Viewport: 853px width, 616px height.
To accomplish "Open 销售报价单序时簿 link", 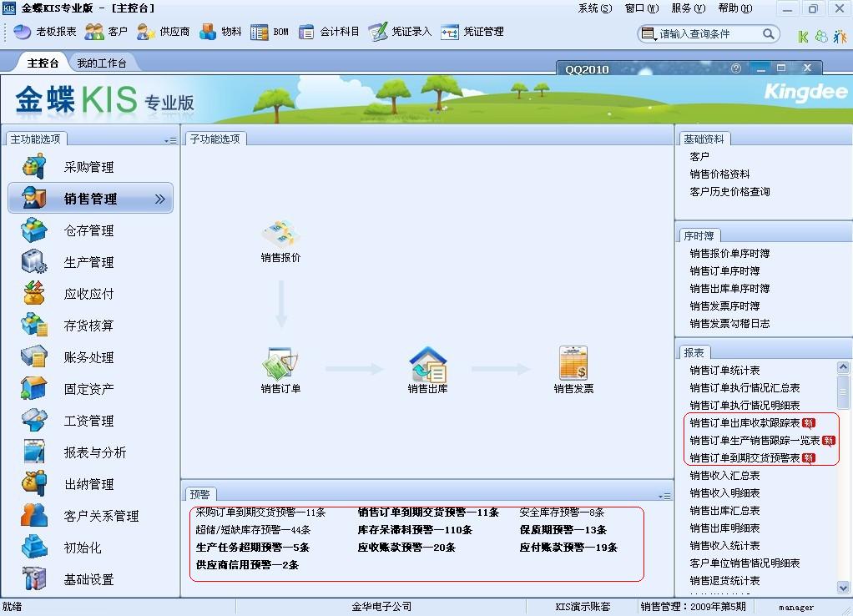I will coord(729,253).
